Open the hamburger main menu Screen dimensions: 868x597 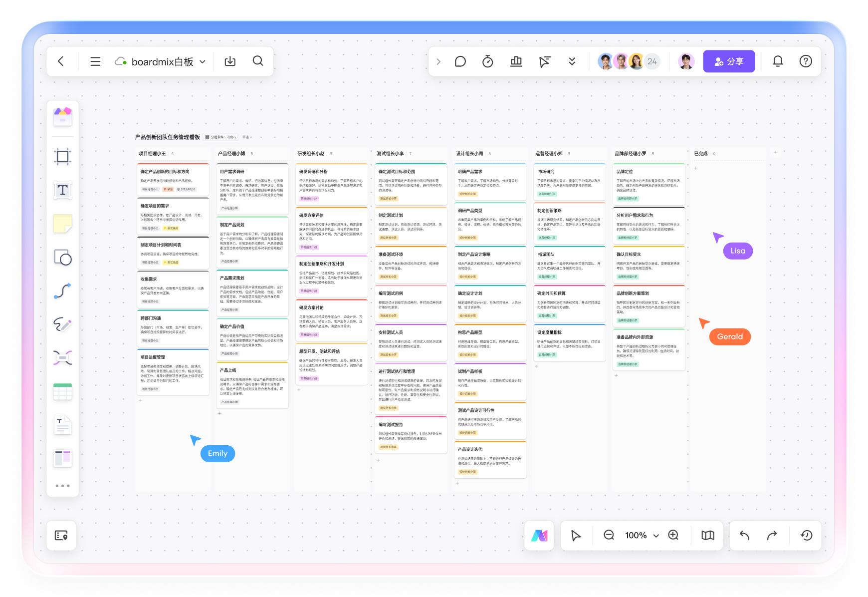point(95,61)
